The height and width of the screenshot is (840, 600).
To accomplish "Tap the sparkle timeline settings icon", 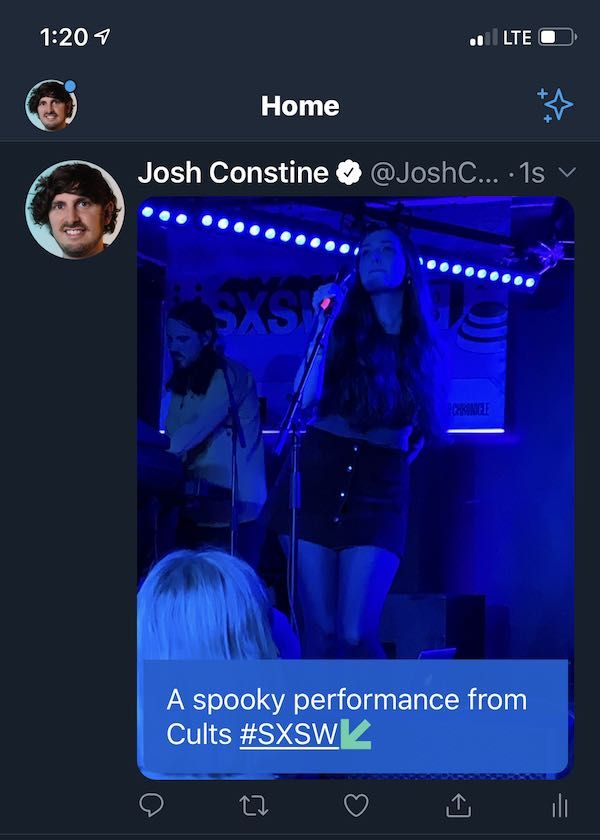I will [555, 105].
